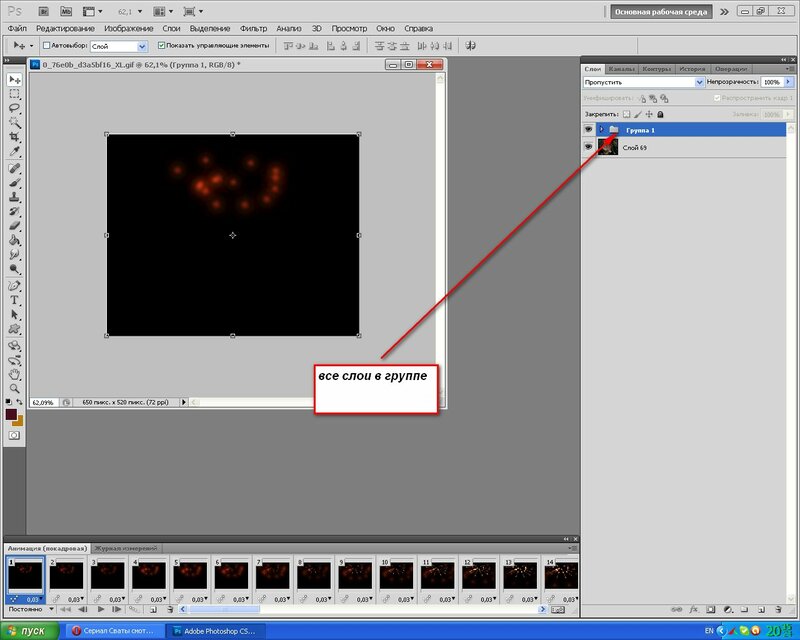Hide the Группа 1 layer group
This screenshot has height=640, width=800.
[x=588, y=130]
